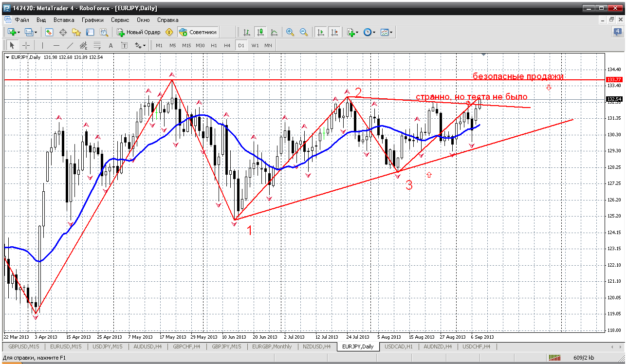Switch chart to line chart
627x364 pixels.
(x=274, y=32)
